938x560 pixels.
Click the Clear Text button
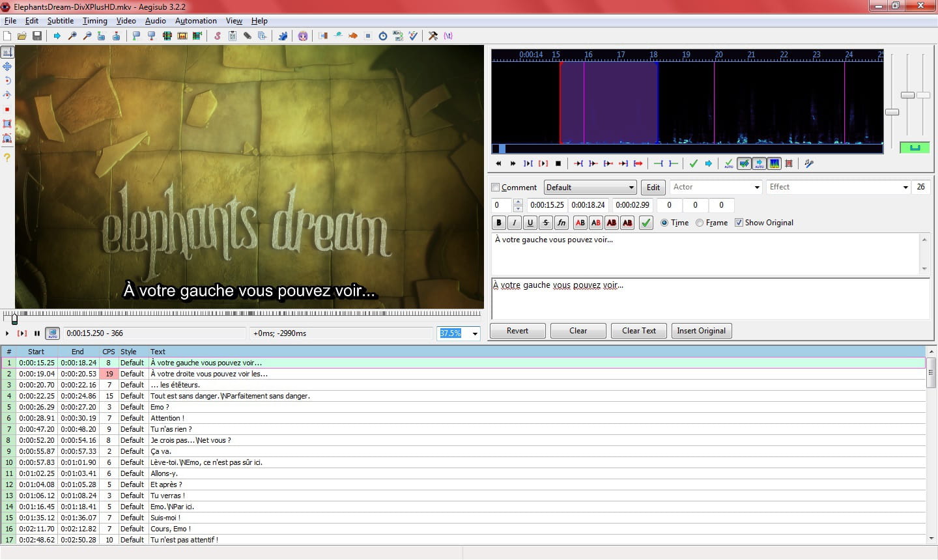click(638, 331)
